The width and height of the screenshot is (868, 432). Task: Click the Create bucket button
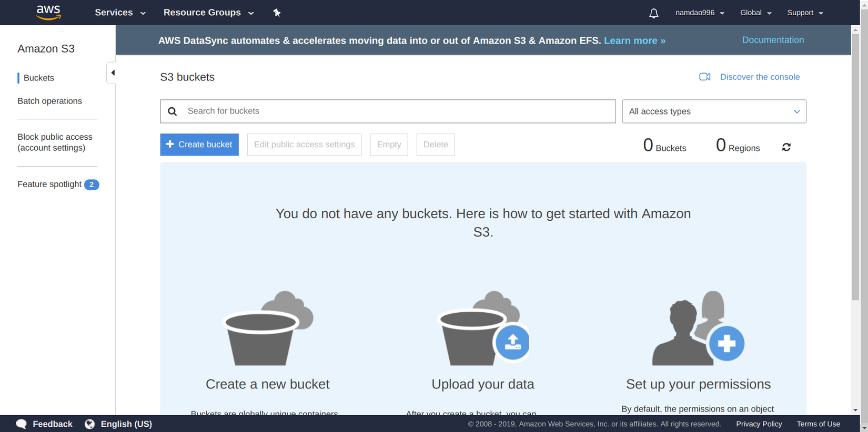pyautogui.click(x=199, y=145)
